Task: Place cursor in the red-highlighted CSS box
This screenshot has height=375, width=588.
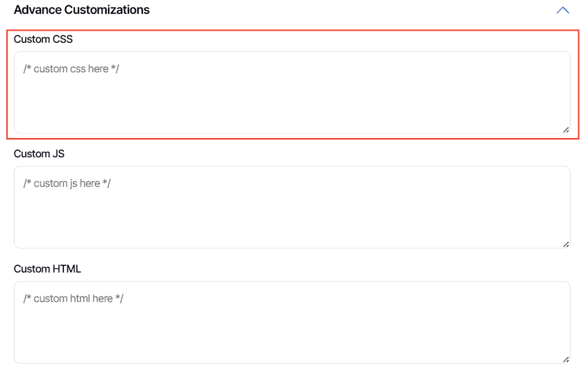Action: pos(291,96)
